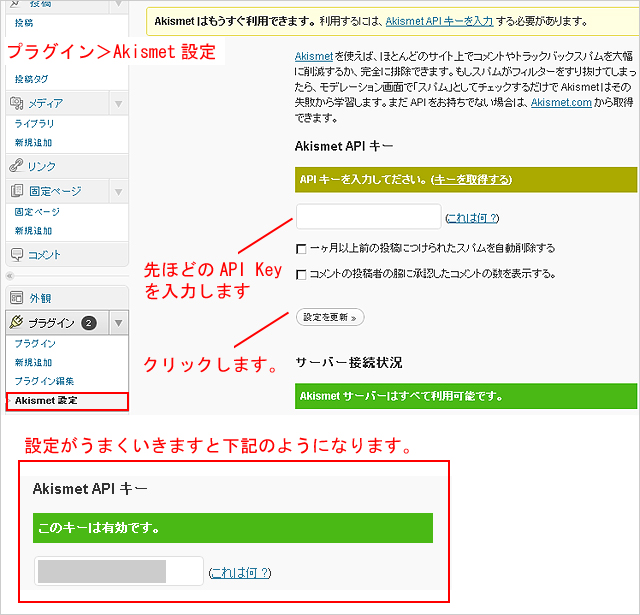The image size is (640, 615).
Task: Click the サーバー接続状況 heading
Action: pyautogui.click(x=349, y=362)
